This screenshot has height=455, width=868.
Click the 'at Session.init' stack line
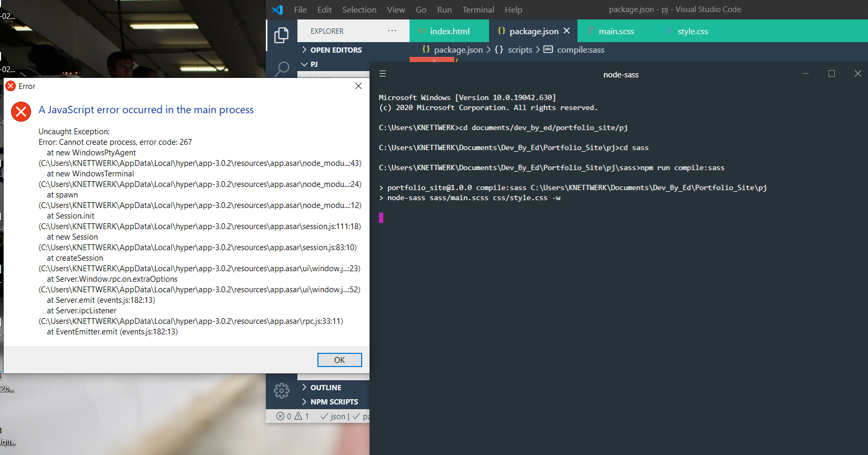pos(71,216)
